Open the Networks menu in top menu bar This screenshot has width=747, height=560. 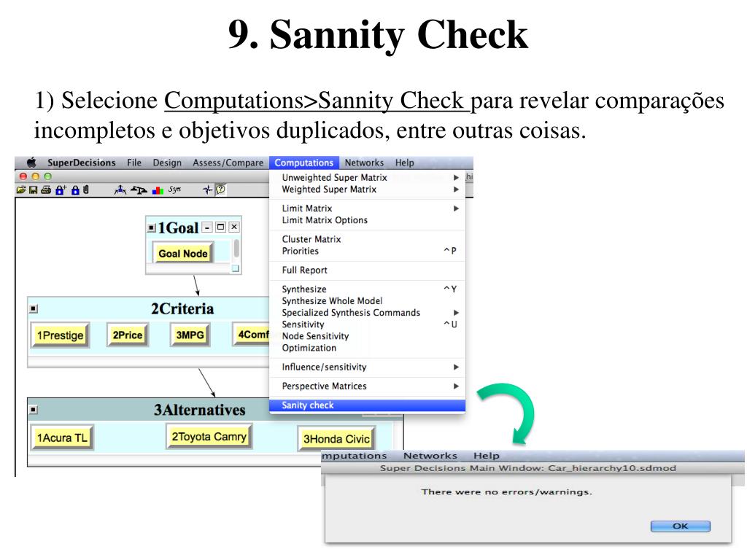(364, 163)
